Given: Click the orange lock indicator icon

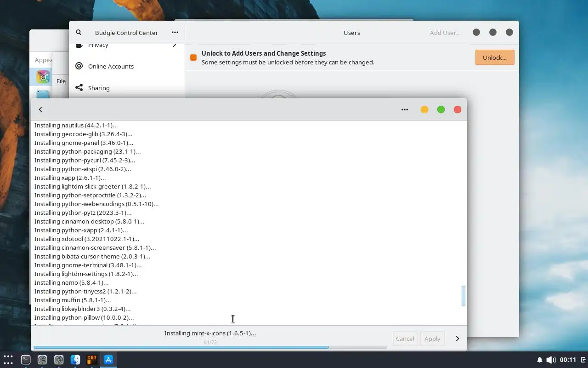Looking at the screenshot, I should click(193, 57).
